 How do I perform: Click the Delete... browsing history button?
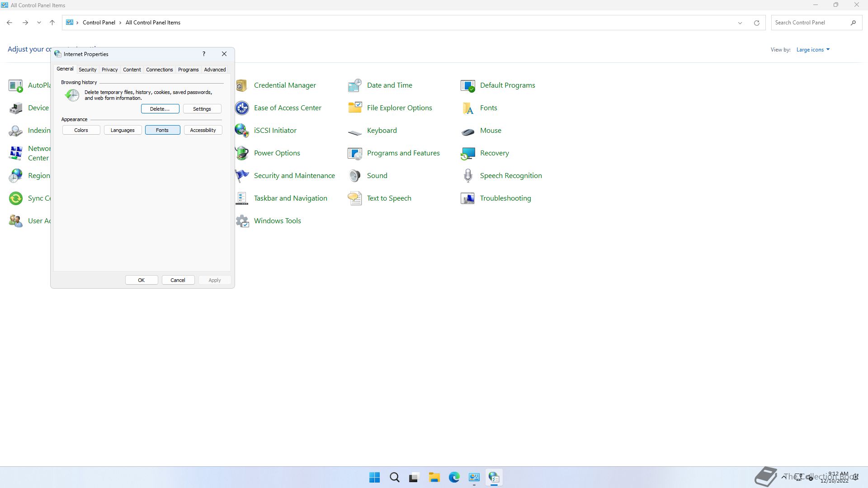160,109
